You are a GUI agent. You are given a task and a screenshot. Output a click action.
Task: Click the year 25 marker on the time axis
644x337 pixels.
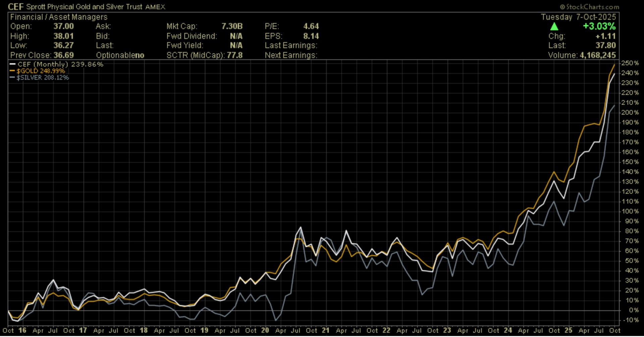pyautogui.click(x=568, y=330)
